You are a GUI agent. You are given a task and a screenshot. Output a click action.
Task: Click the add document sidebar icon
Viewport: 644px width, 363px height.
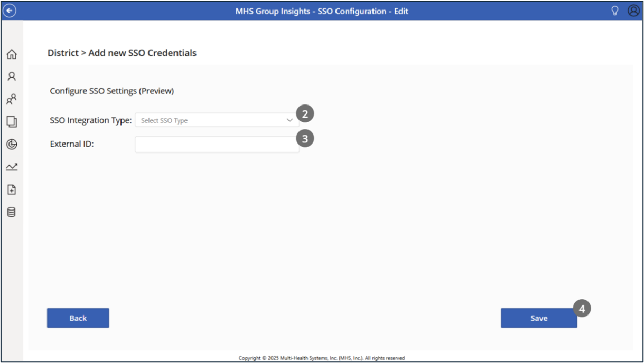(x=11, y=189)
